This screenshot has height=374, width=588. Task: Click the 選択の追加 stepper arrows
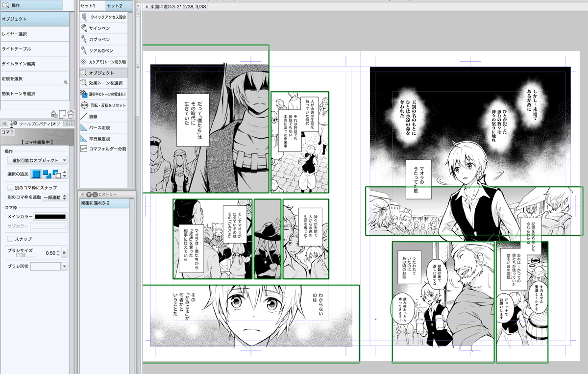point(65,174)
